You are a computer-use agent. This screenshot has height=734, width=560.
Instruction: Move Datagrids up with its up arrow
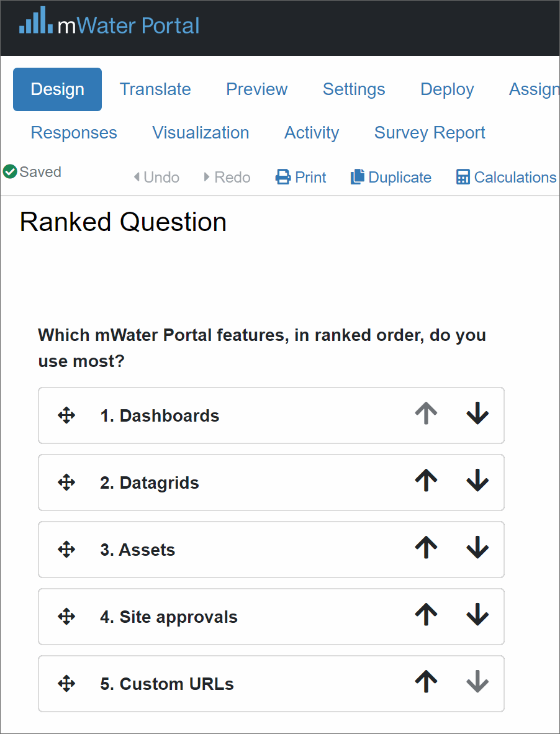tap(426, 481)
